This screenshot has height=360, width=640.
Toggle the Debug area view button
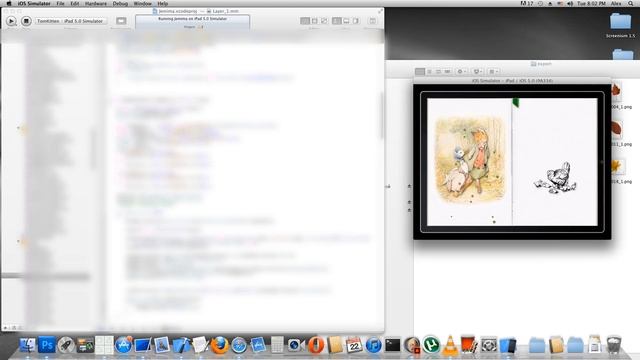click(346, 21)
